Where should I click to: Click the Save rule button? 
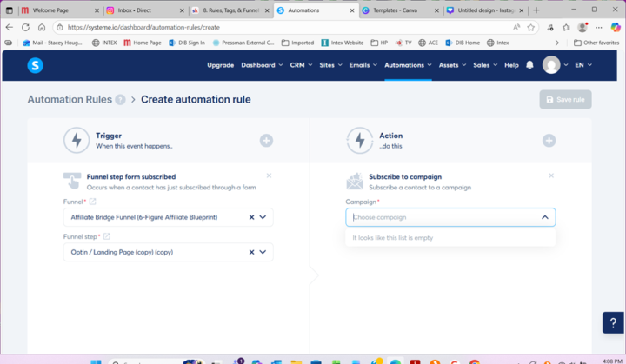(x=565, y=99)
